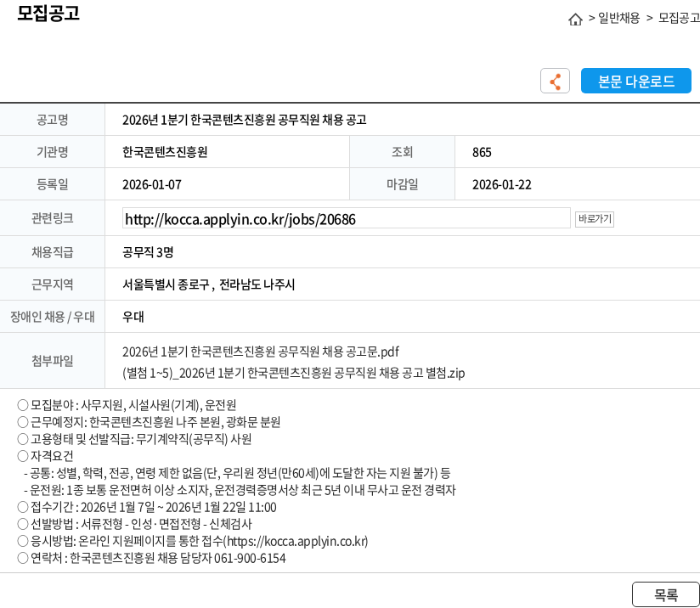Click the home icon in breadcrumb
The height and width of the screenshot is (608, 700).
point(575,20)
